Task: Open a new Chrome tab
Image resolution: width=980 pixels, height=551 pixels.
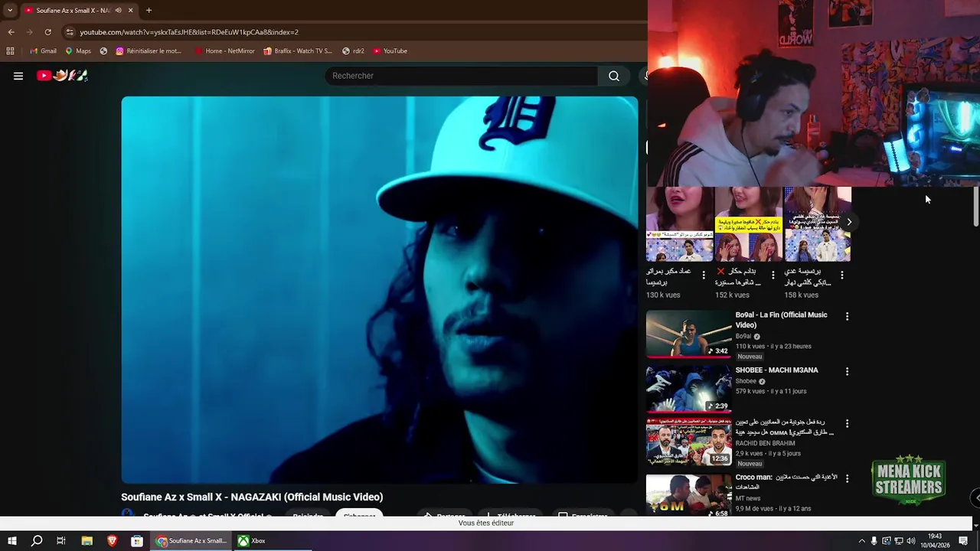Action: pos(149,10)
